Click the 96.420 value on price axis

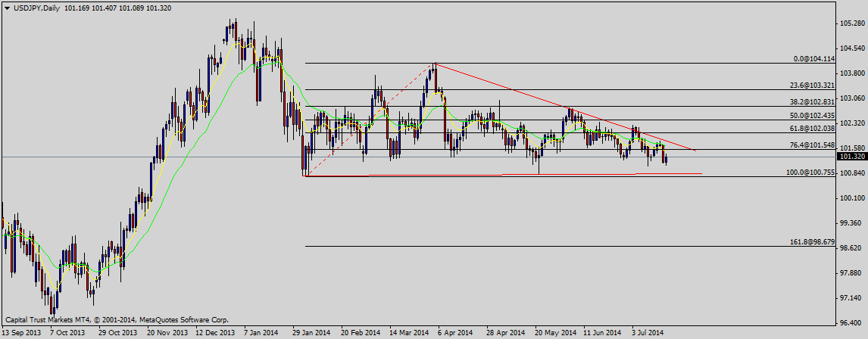(852, 322)
